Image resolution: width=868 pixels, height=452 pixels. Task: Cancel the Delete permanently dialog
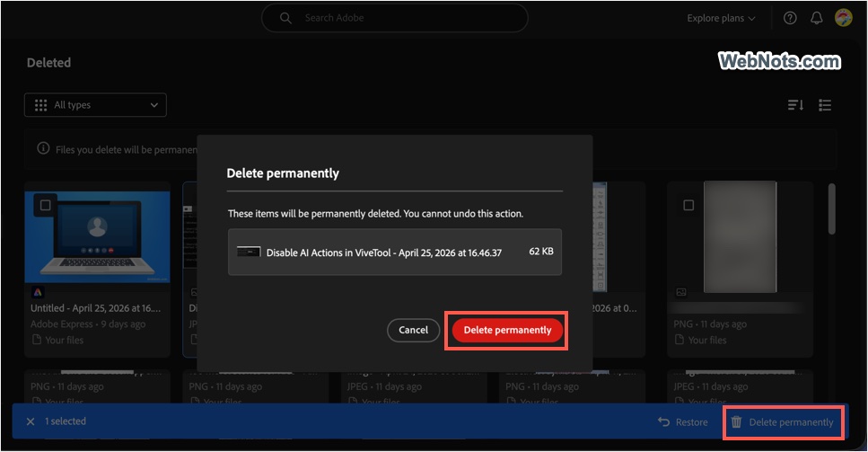[414, 330]
